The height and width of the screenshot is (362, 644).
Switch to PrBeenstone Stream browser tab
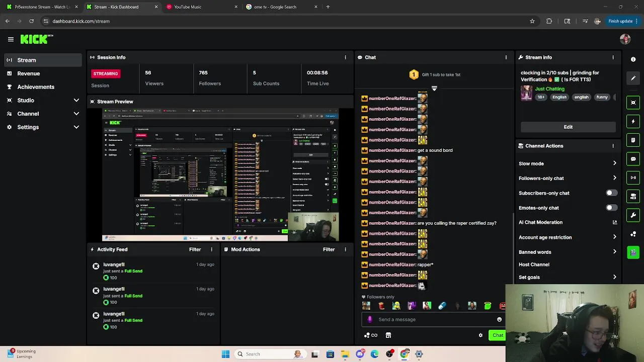coord(42,7)
